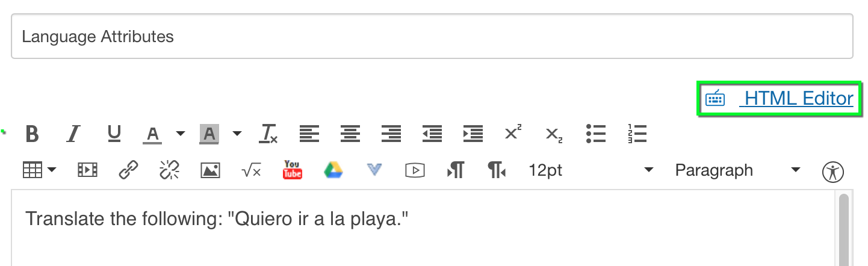Toggle bold formatting

click(x=33, y=134)
